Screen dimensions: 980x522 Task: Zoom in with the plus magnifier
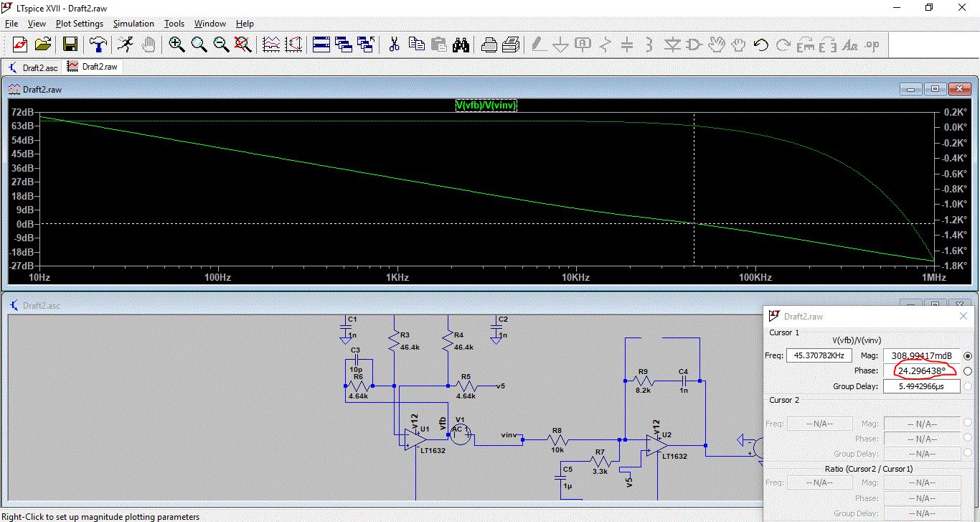[176, 45]
